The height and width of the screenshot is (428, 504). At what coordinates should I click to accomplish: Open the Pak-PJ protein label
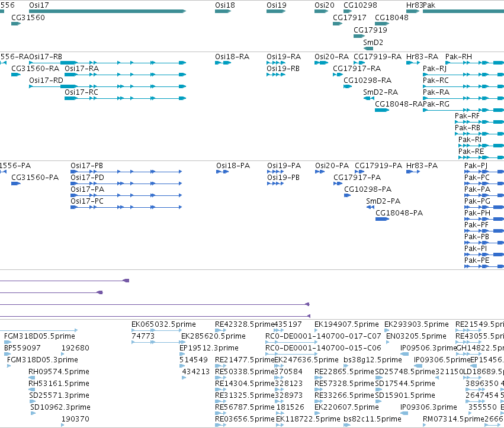click(476, 166)
